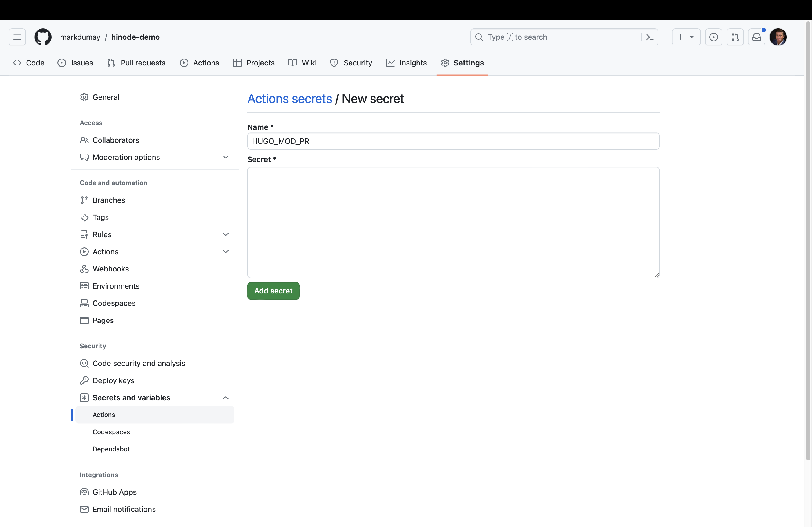
Task: Collapse Secrets and variables section
Action: 226,398
